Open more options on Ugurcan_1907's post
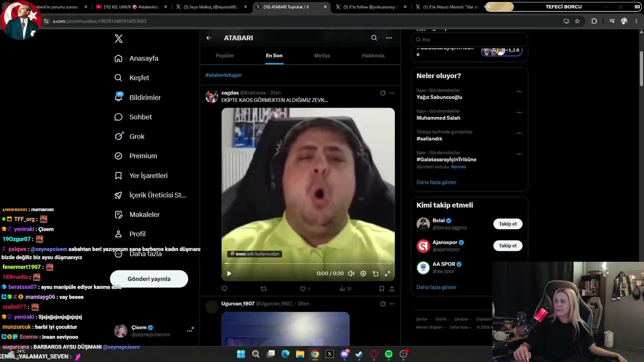The height and width of the screenshot is (362, 644). 392,304
